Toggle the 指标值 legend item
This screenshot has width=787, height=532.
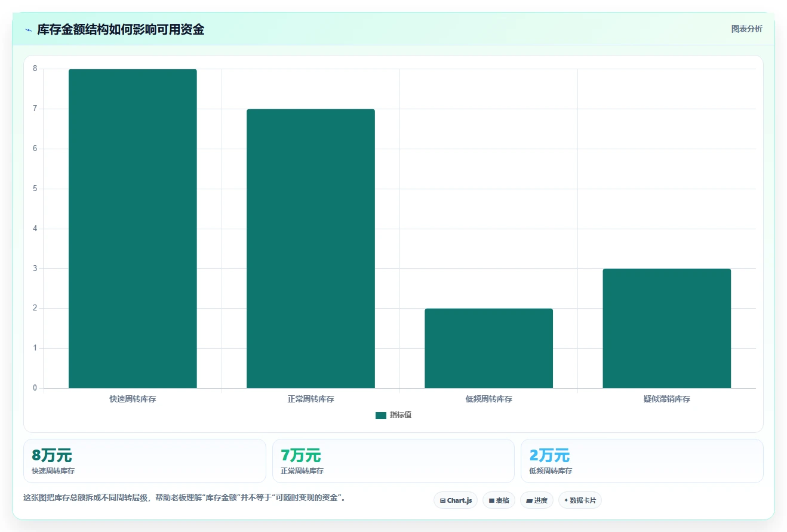click(x=393, y=415)
